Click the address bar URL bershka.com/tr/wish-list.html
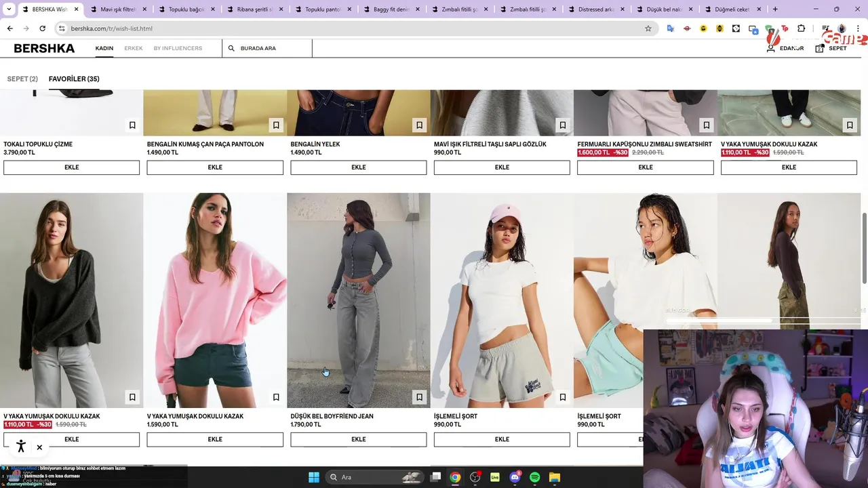Image resolution: width=868 pixels, height=488 pixels. point(111,28)
